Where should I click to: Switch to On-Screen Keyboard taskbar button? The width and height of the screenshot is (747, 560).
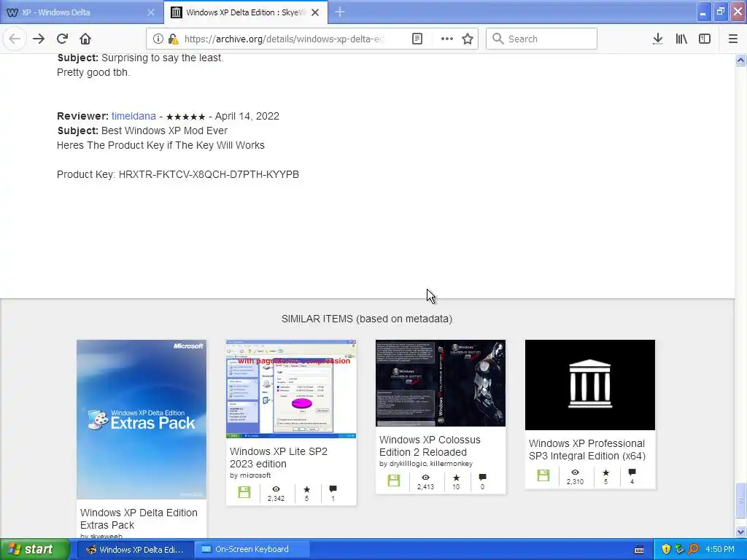252,550
